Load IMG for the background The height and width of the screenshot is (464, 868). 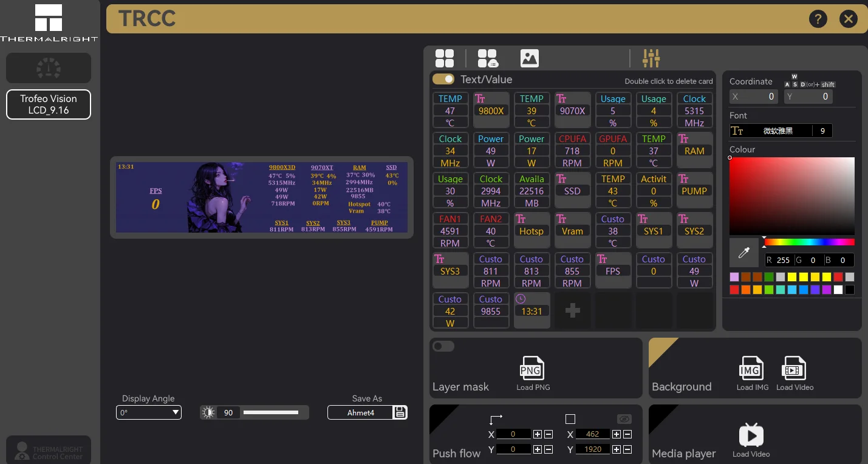(x=752, y=373)
